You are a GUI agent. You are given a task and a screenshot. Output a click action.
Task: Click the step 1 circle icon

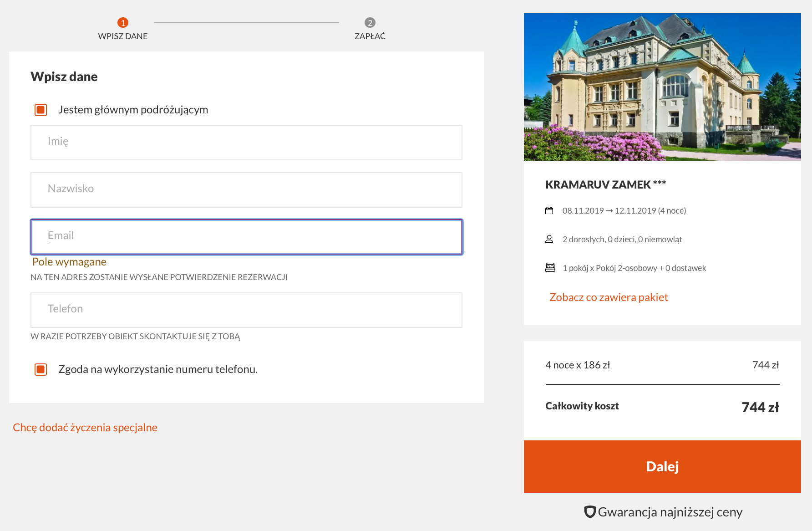coord(123,22)
